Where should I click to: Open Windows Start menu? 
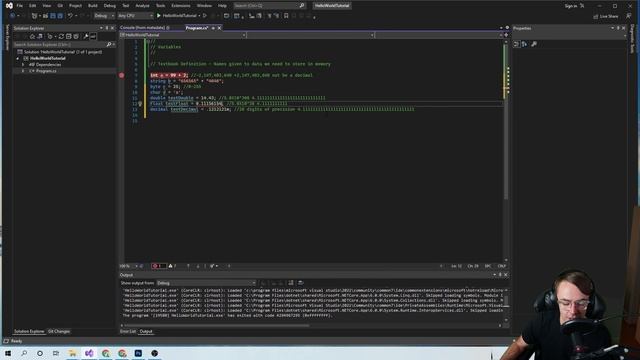click(x=8, y=353)
